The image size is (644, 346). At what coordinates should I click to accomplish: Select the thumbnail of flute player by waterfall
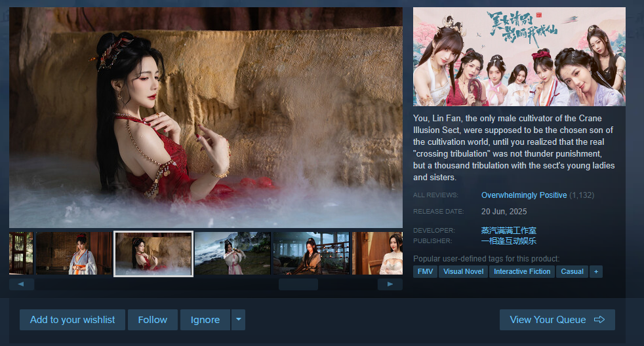pyautogui.click(x=232, y=253)
